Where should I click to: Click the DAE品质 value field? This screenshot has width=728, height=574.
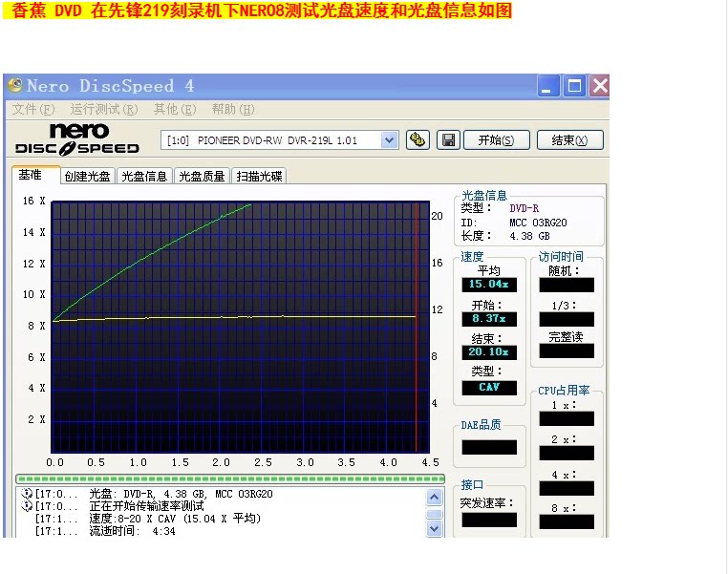(489, 447)
